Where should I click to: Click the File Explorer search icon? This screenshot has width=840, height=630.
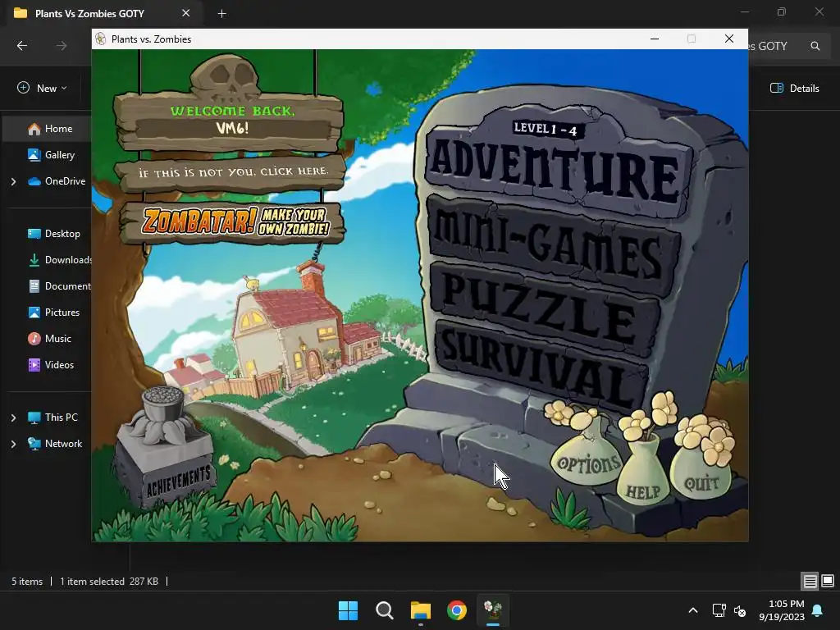tap(815, 46)
